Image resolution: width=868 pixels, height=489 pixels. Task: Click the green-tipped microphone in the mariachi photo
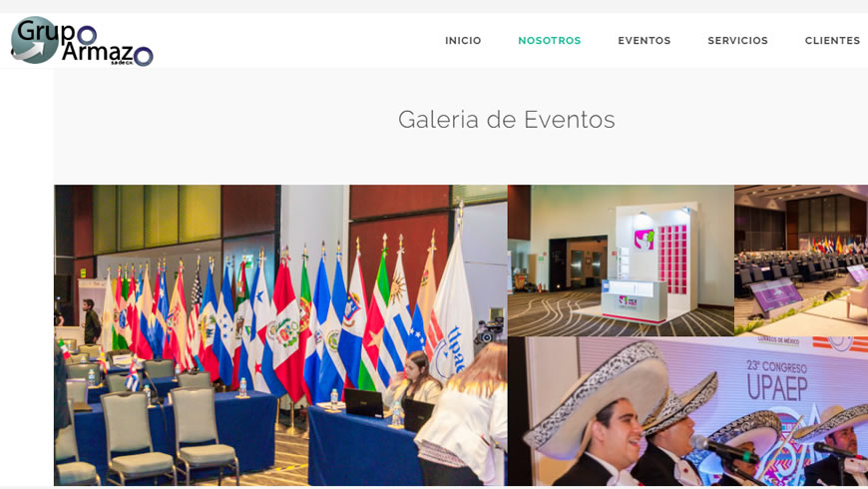[x=725, y=449]
